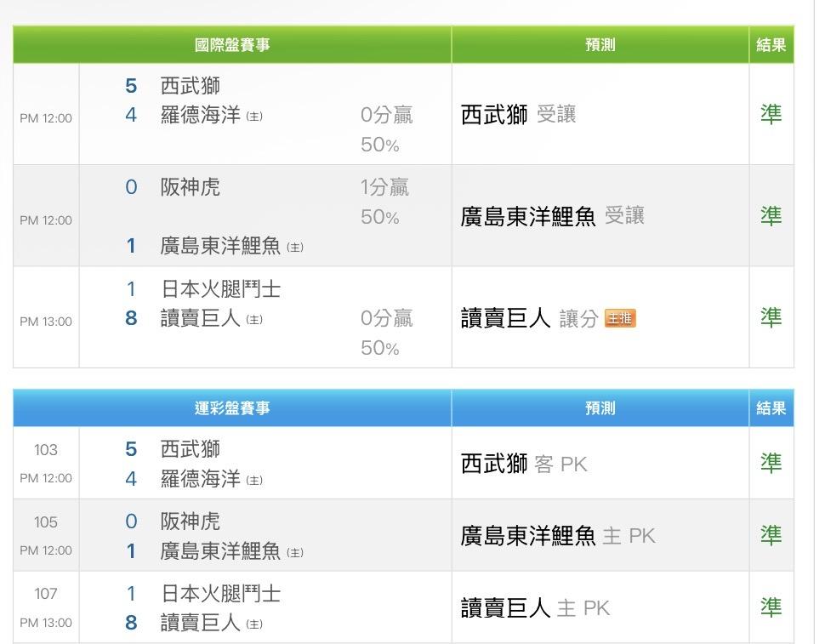Click 讀賣巨人 0分贏 odds in 國際盤賽事 table
The image size is (825, 644).
(386, 319)
